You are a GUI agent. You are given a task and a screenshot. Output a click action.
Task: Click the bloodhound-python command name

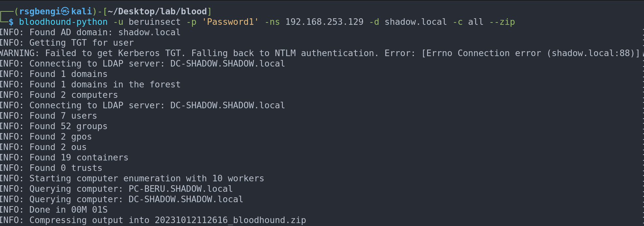point(63,22)
